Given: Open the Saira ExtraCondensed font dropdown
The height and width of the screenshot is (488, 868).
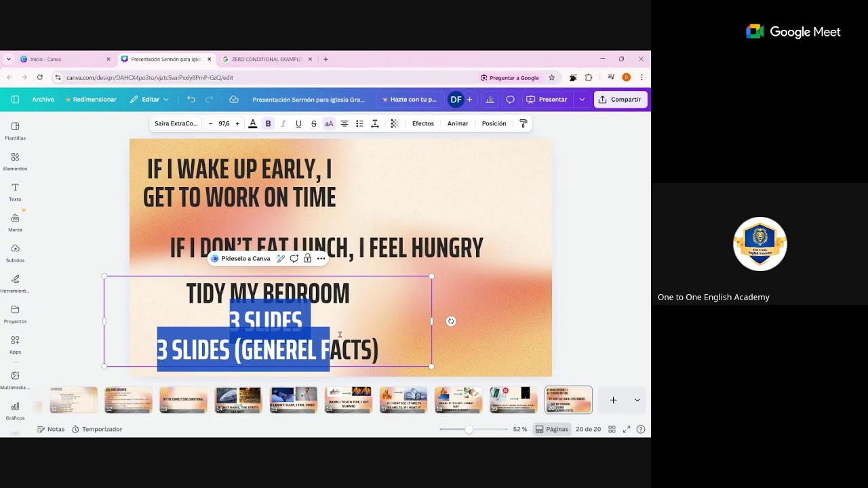Looking at the screenshot, I should (x=176, y=123).
